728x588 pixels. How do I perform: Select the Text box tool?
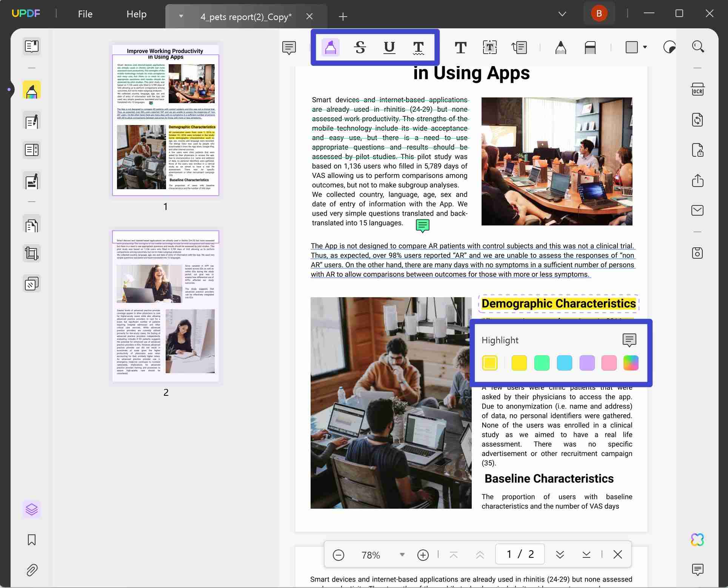tap(489, 47)
